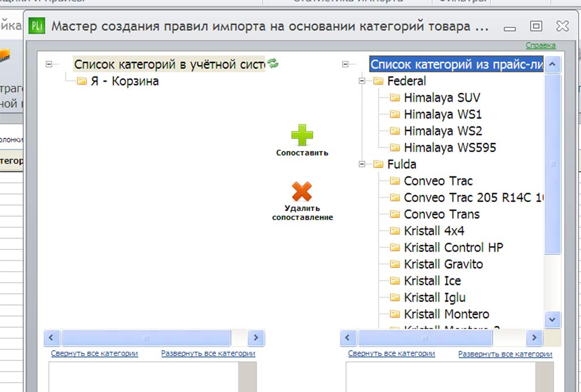Viewport: 581px width, 392px height.
Task: Select the Himalaya WS2 category
Action: click(x=443, y=131)
